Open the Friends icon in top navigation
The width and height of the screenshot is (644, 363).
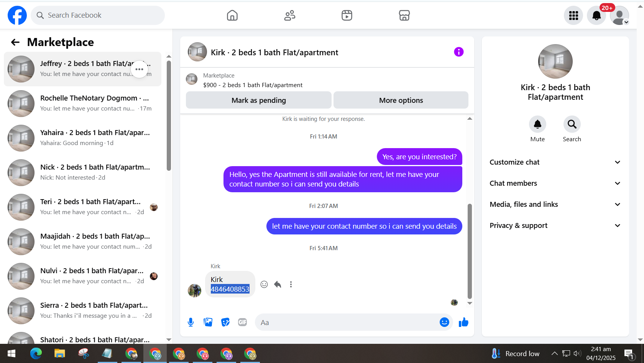[290, 15]
